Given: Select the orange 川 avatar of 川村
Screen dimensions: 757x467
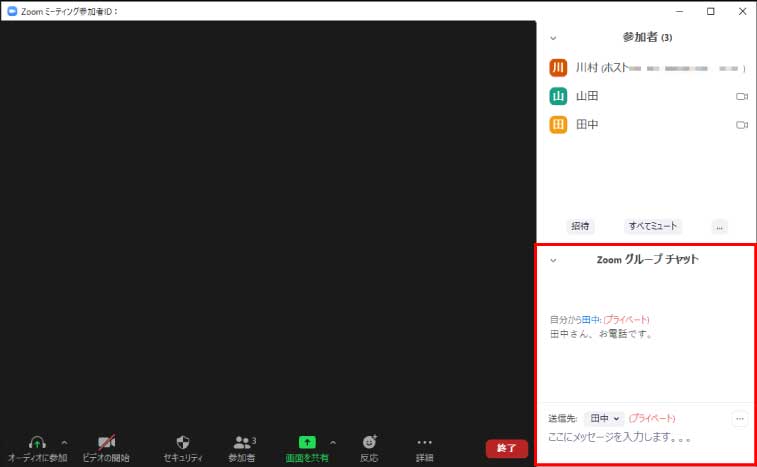Looking at the screenshot, I should click(x=559, y=68).
